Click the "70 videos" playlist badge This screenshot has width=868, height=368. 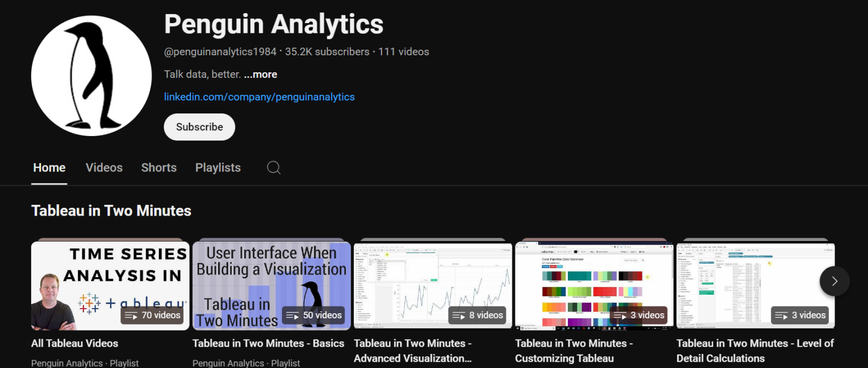pyautogui.click(x=152, y=315)
